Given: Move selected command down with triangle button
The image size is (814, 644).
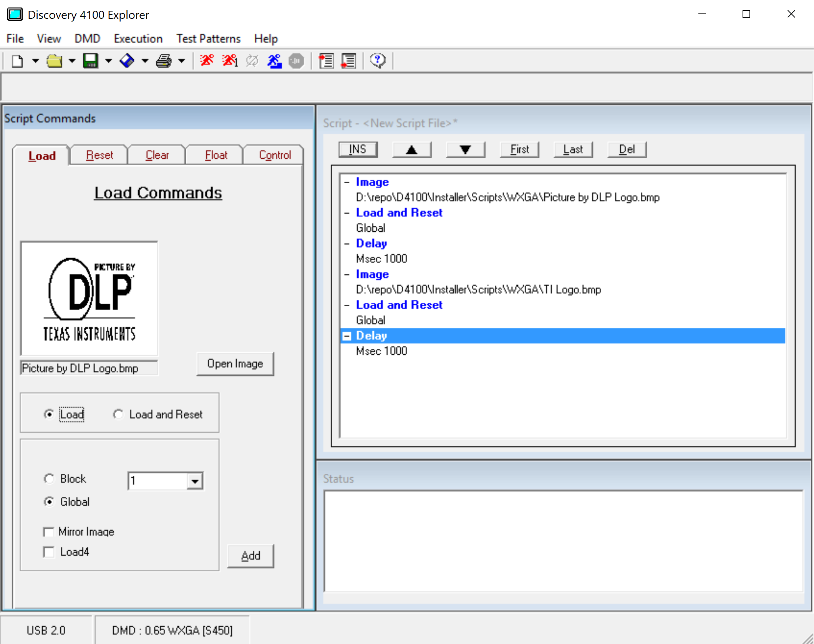Looking at the screenshot, I should point(465,149).
